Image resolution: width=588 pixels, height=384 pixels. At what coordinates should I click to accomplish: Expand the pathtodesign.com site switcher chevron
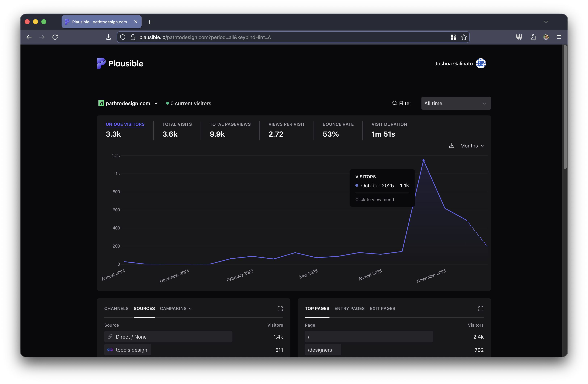click(x=156, y=104)
